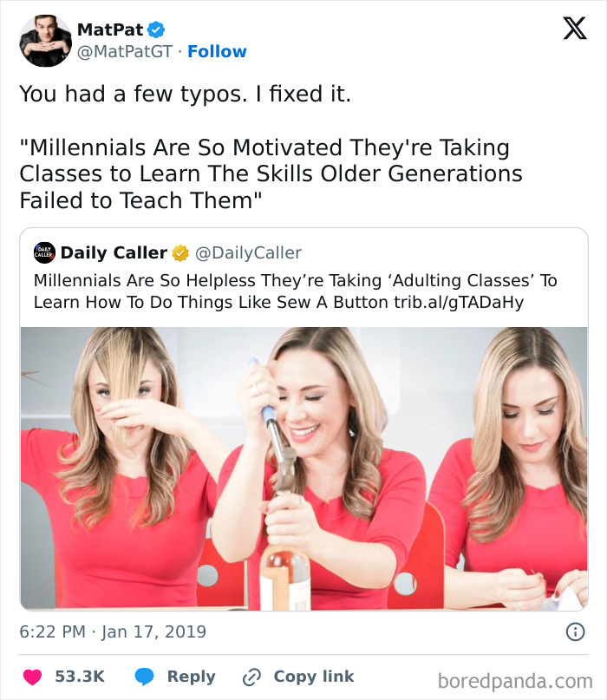Open the 6:22 PM Jan 17, 2019 timestamp
The width and height of the screenshot is (607, 700).
click(113, 631)
